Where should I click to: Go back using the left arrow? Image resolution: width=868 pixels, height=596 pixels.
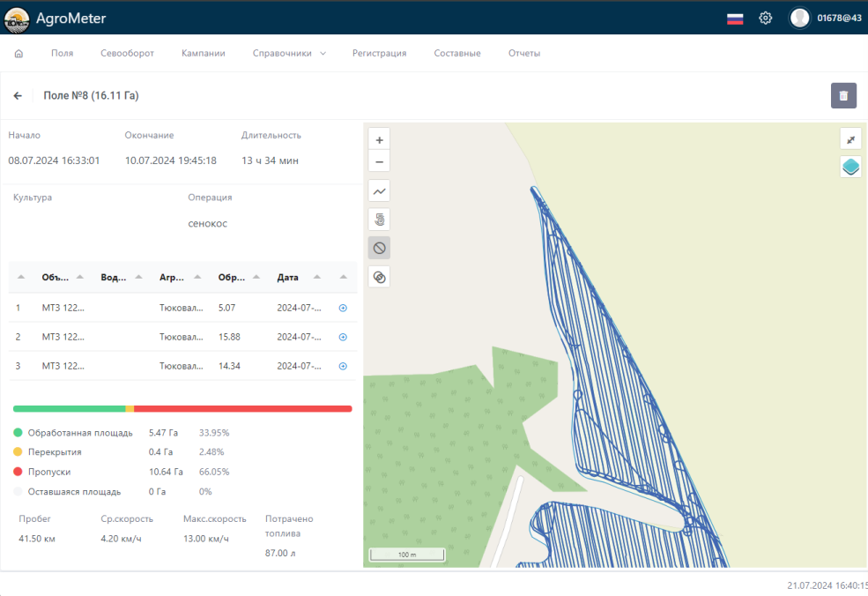[x=18, y=95]
